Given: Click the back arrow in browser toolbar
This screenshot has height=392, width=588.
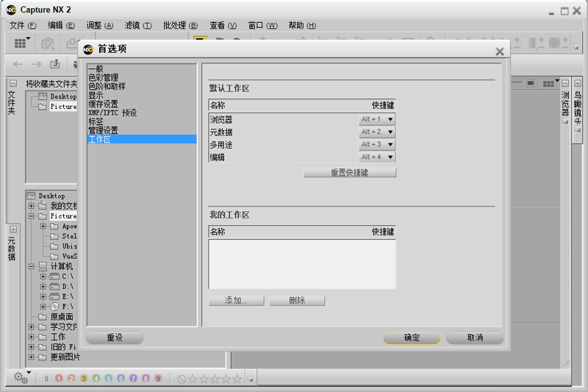Looking at the screenshot, I should pyautogui.click(x=18, y=64).
